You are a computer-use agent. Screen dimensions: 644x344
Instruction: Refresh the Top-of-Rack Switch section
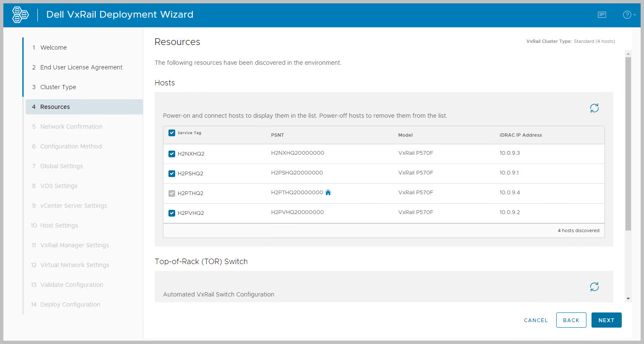click(594, 287)
